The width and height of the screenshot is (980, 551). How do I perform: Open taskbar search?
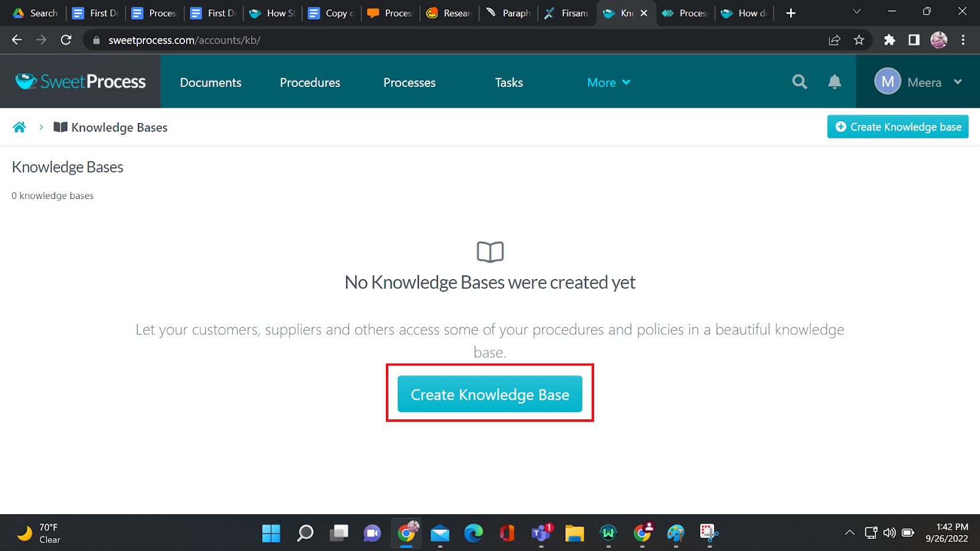305,533
